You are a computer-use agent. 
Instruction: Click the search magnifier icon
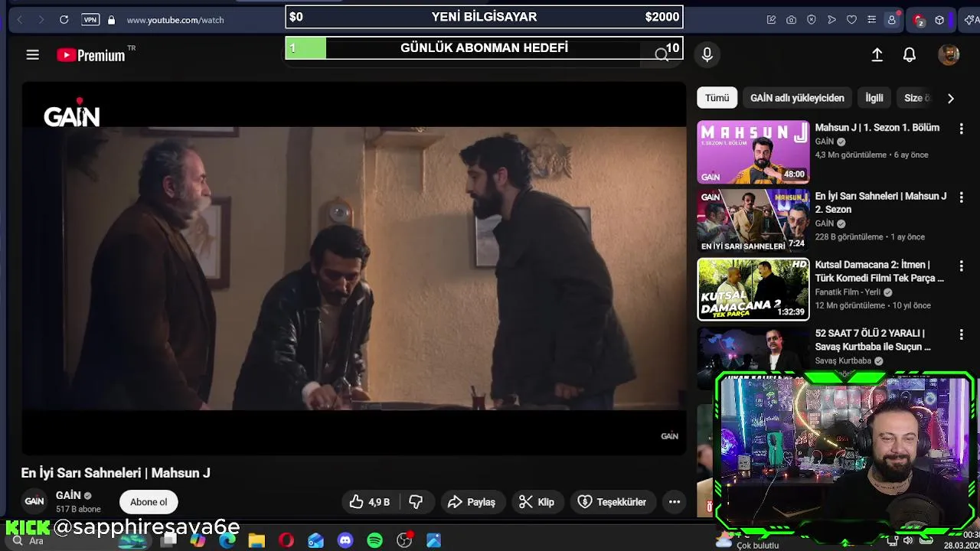tap(661, 54)
